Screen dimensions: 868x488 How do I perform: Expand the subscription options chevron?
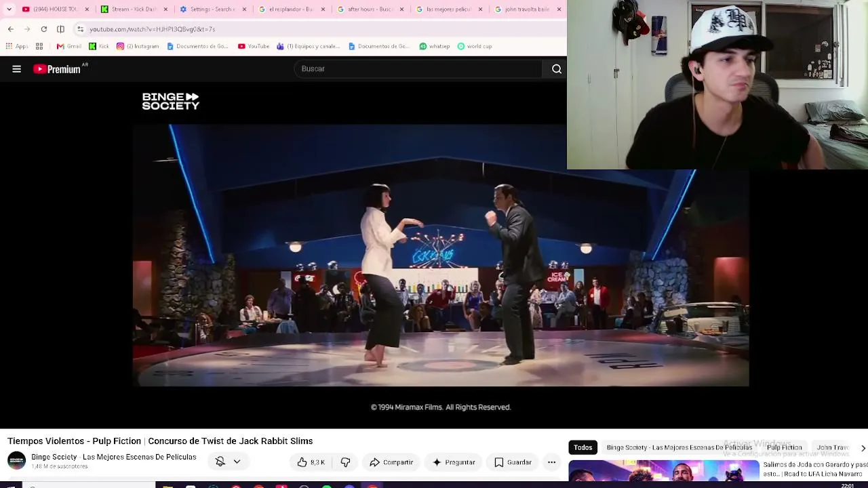[x=237, y=462]
